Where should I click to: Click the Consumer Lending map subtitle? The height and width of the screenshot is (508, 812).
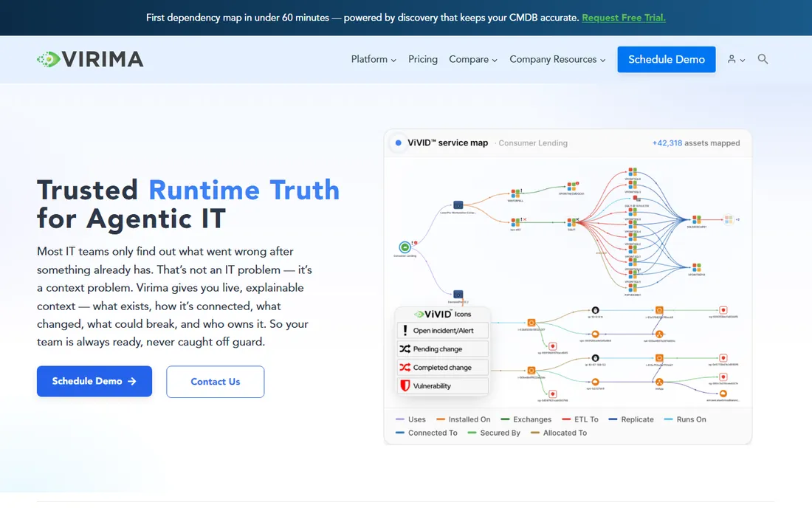[x=533, y=143]
